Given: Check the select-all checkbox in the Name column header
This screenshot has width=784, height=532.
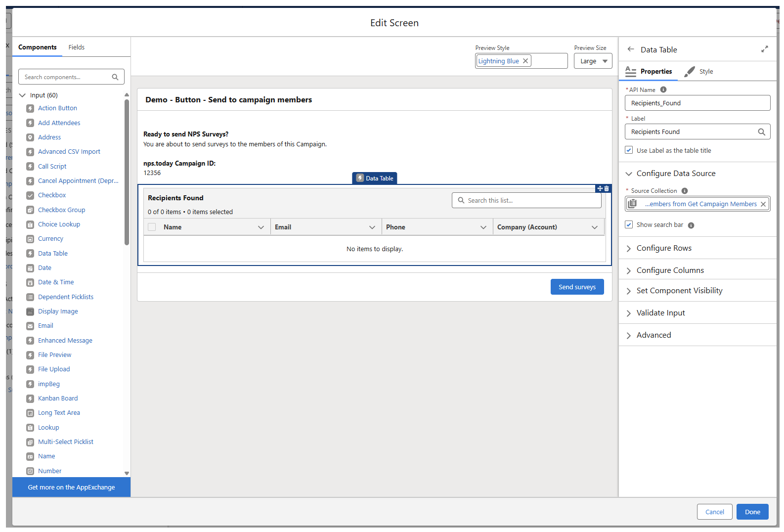Looking at the screenshot, I should click(152, 227).
